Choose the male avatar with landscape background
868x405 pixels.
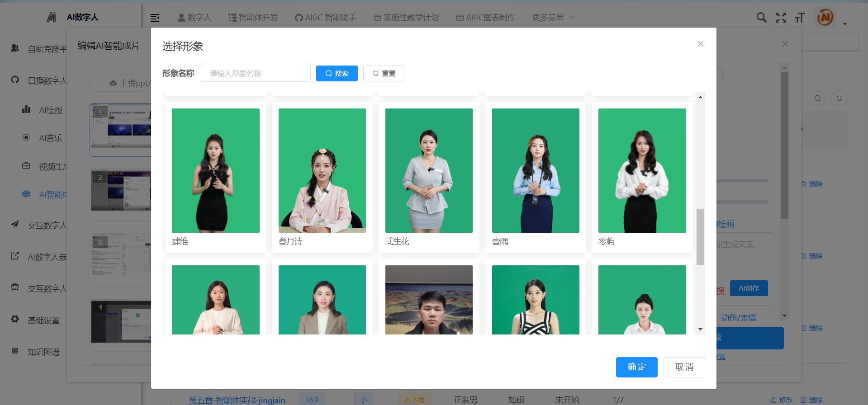[x=429, y=300]
